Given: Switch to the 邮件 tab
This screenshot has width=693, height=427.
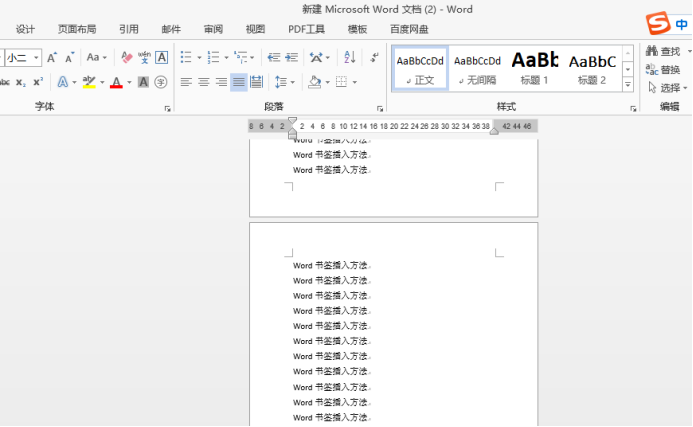Looking at the screenshot, I should 171,29.
